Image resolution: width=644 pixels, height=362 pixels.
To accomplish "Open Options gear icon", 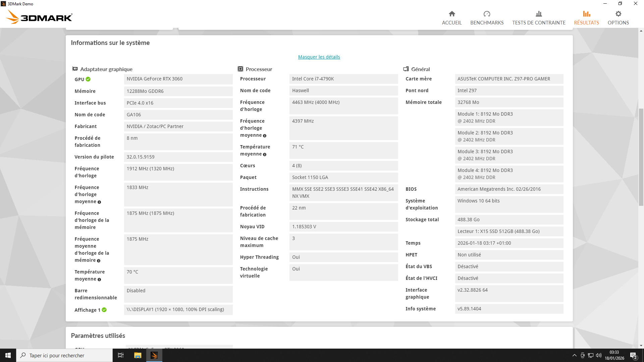I will (618, 14).
